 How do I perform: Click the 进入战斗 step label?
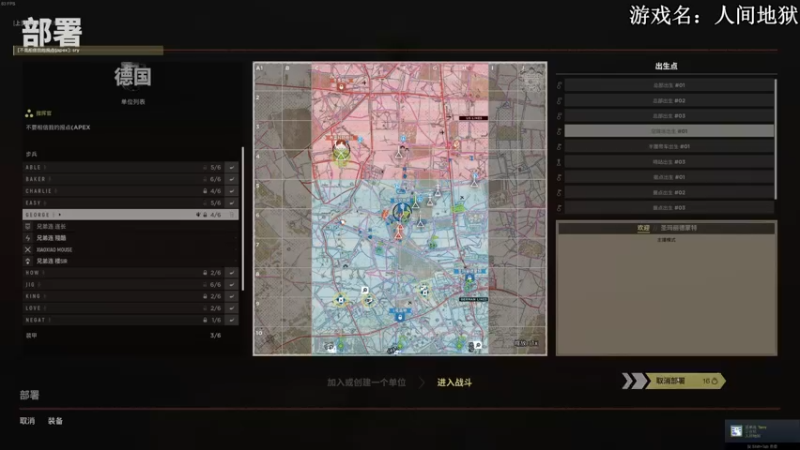(455, 382)
